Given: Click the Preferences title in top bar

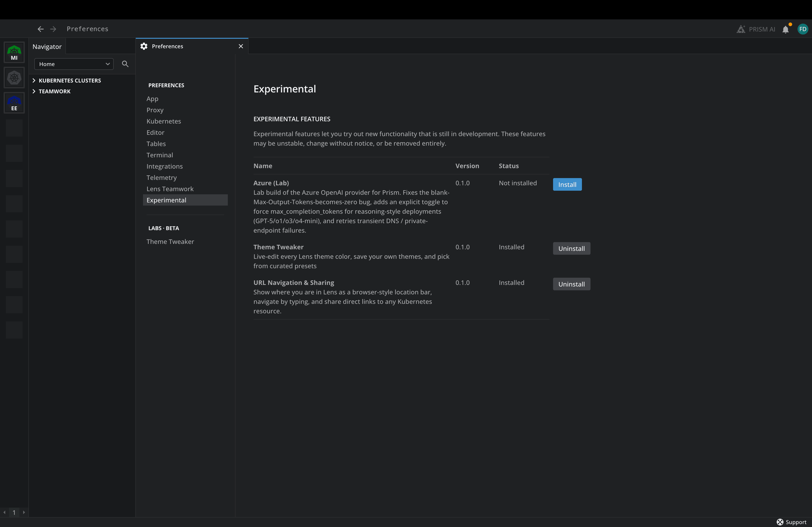Looking at the screenshot, I should pos(87,29).
